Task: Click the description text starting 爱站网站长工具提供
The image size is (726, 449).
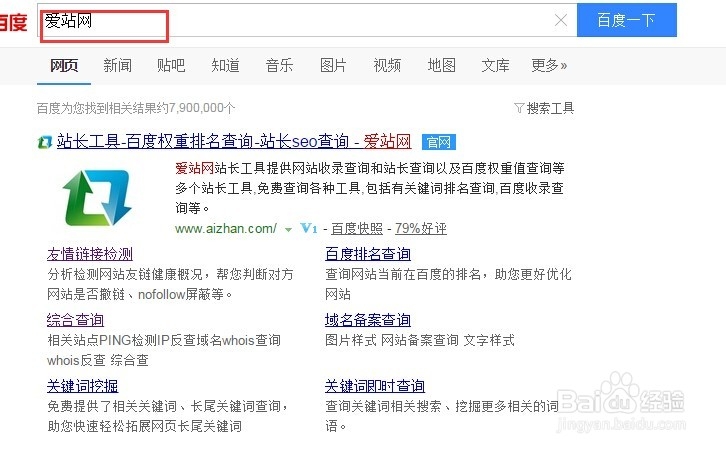Action: click(x=369, y=188)
